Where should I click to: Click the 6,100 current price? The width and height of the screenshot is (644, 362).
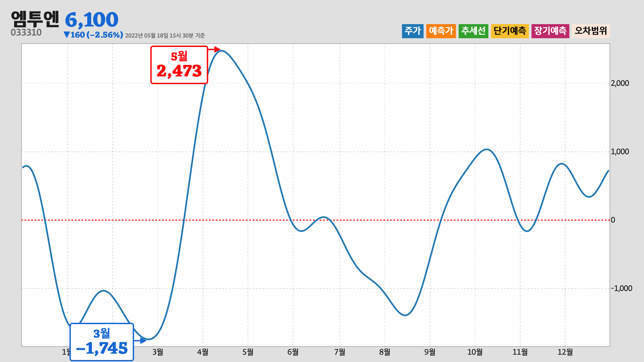click(92, 20)
